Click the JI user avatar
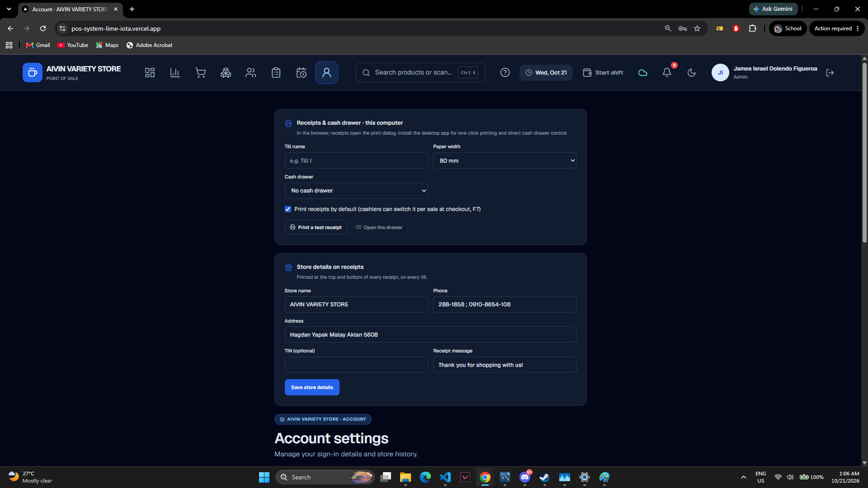The height and width of the screenshot is (488, 868). point(720,73)
